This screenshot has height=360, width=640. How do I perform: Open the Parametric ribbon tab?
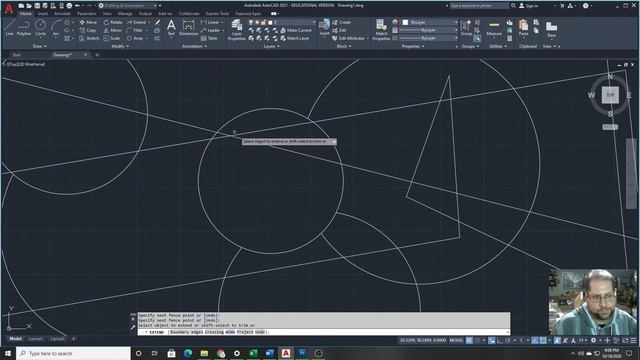(87, 13)
